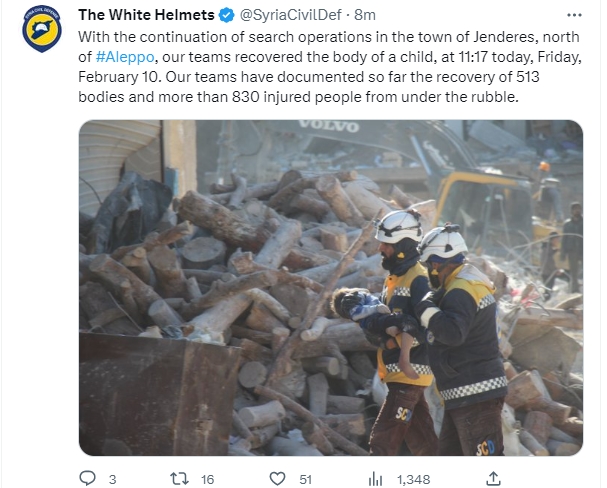This screenshot has height=488, width=607.
Task: Click the 8m timestamp link
Action: [365, 15]
